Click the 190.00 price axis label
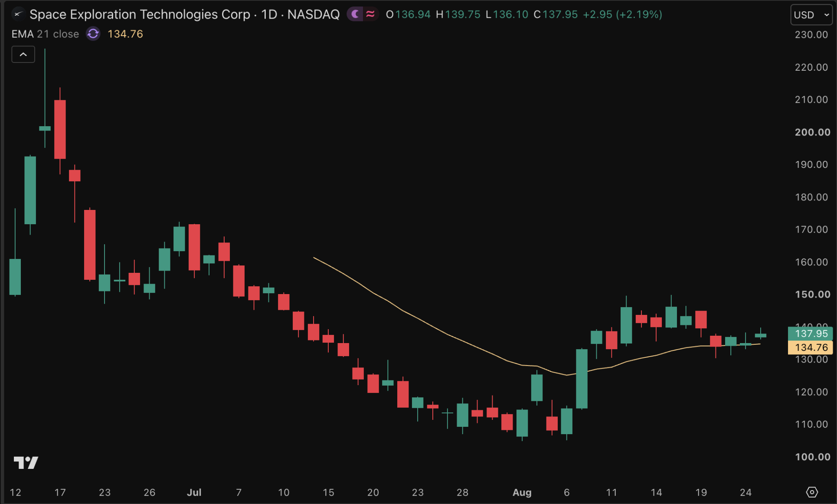 coord(811,164)
